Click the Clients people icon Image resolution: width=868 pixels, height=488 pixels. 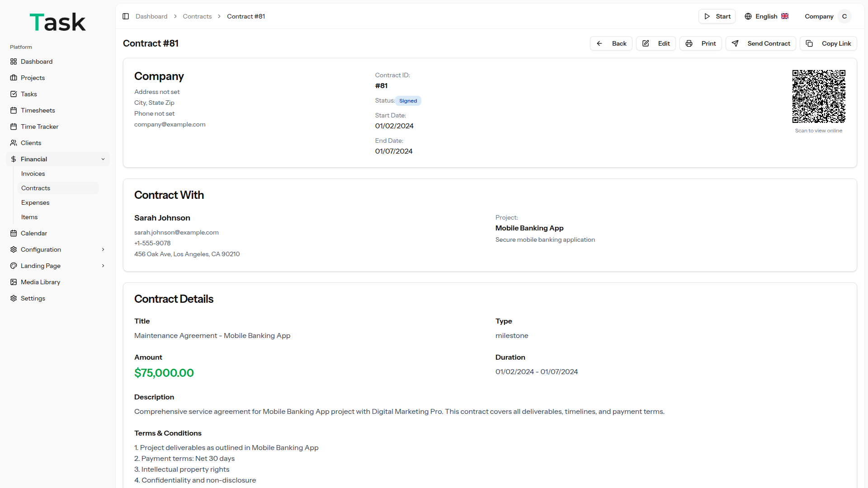14,143
